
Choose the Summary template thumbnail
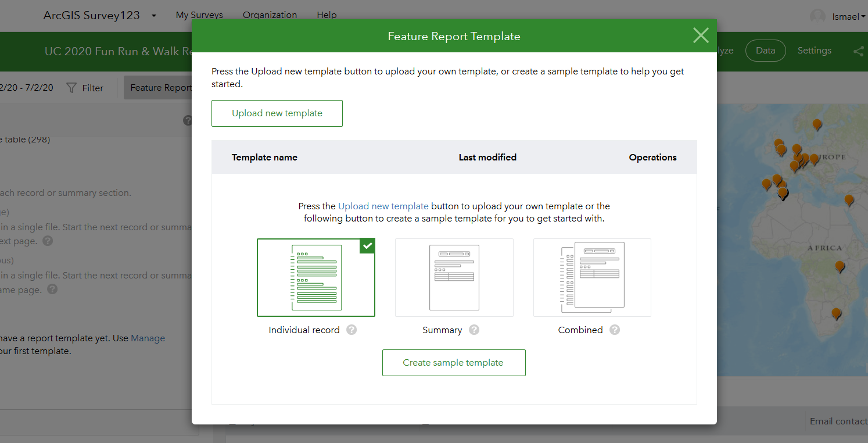coord(454,277)
